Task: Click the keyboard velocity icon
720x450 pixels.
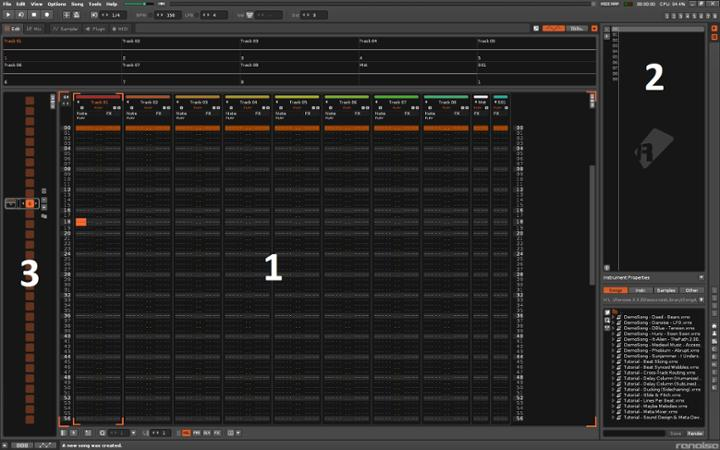Action: point(250,15)
